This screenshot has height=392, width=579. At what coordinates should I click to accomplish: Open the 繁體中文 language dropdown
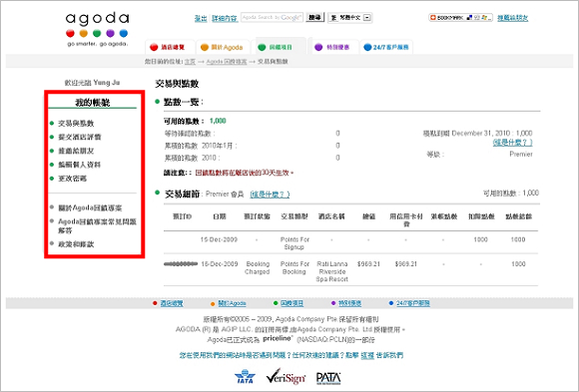(350, 17)
